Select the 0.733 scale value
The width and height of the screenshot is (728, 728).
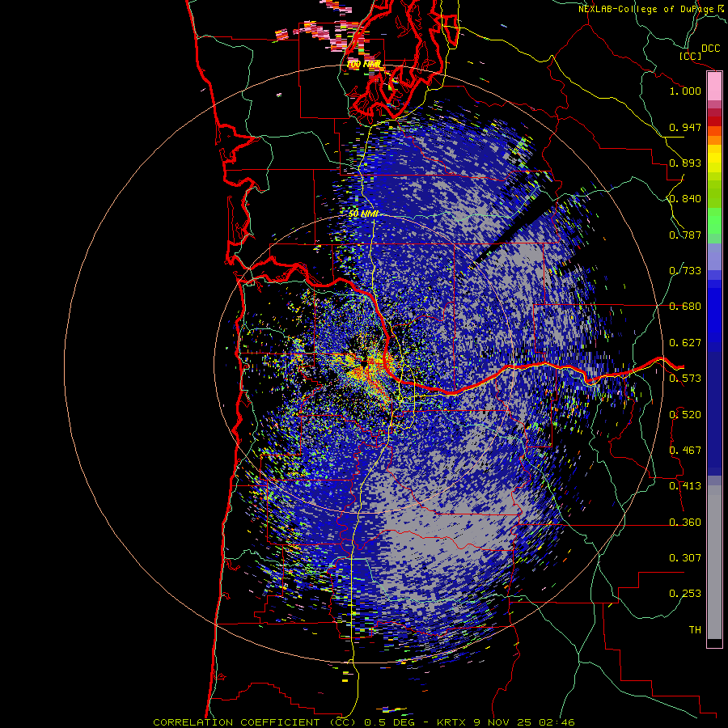[685, 271]
